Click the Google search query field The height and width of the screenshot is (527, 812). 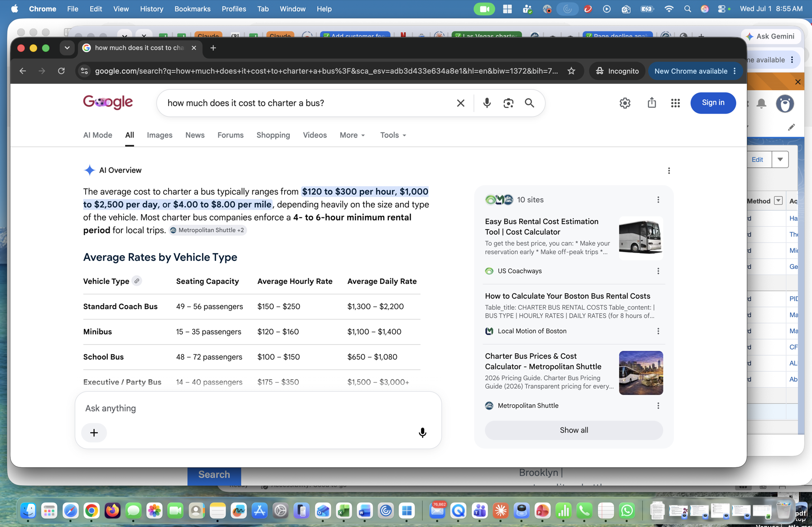(x=308, y=103)
